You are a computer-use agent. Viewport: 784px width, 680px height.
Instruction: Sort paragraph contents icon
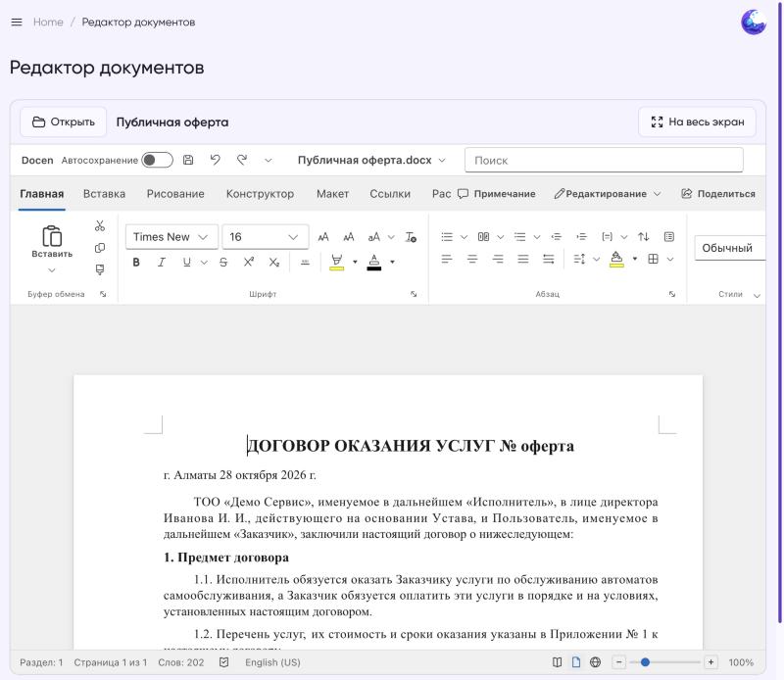pos(644,237)
